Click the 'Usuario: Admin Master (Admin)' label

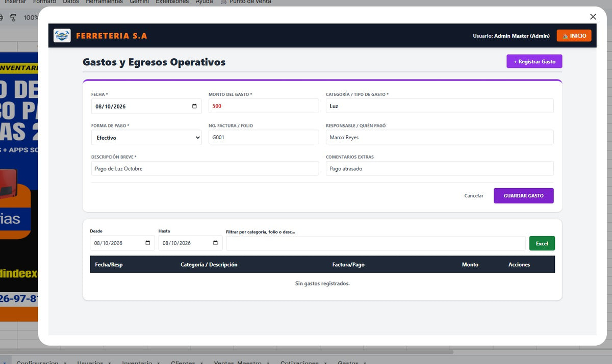click(511, 36)
